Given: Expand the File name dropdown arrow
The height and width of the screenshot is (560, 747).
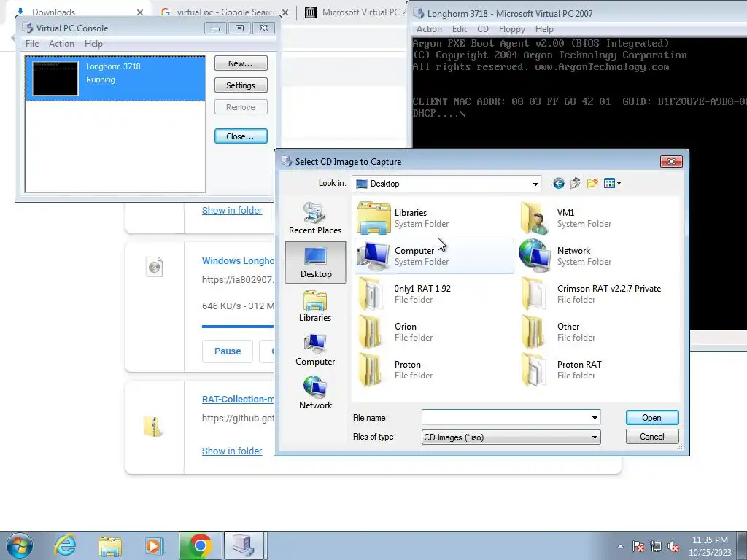Looking at the screenshot, I should pyautogui.click(x=595, y=418).
